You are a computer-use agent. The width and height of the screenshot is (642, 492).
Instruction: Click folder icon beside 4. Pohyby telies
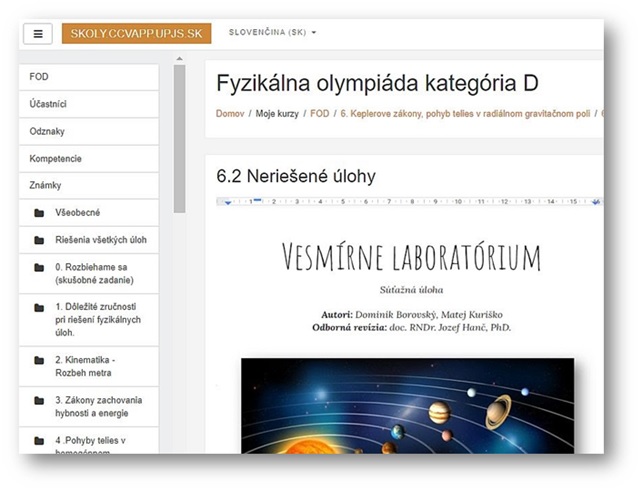pyautogui.click(x=39, y=441)
